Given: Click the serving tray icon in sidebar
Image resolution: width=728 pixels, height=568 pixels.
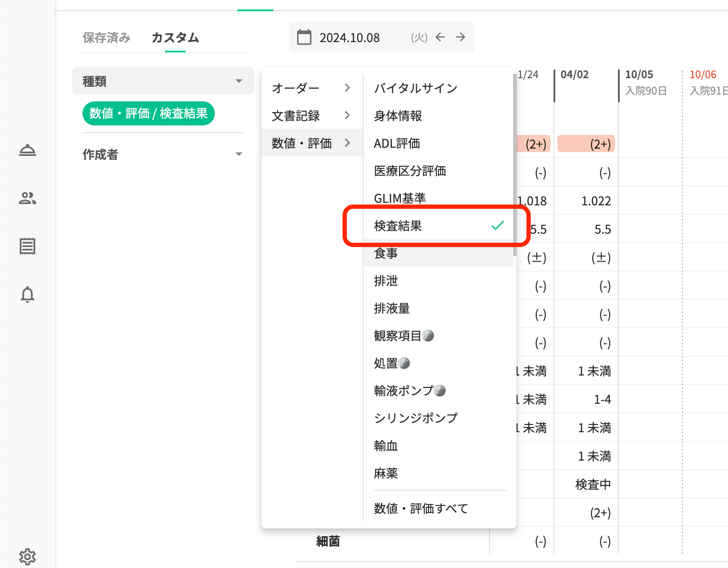Looking at the screenshot, I should click(28, 150).
